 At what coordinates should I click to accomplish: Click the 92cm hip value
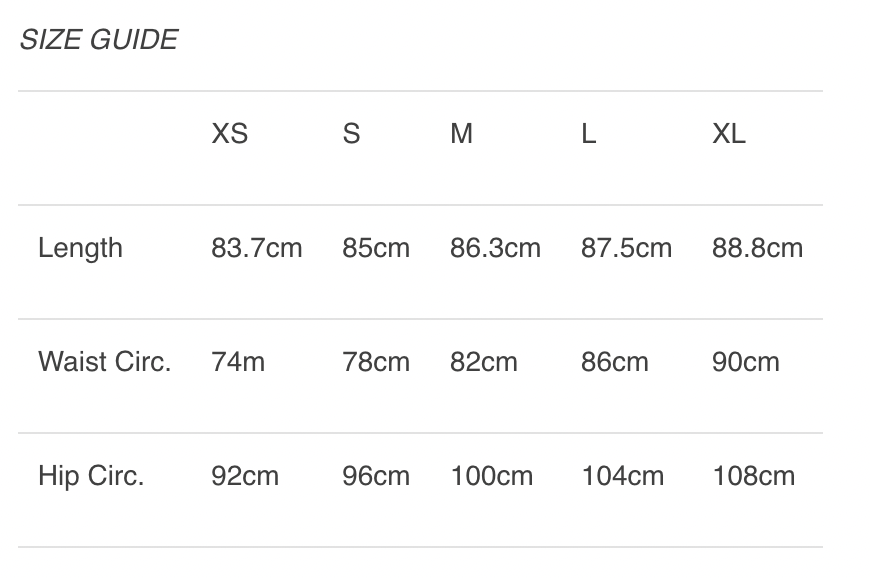pyautogui.click(x=245, y=476)
